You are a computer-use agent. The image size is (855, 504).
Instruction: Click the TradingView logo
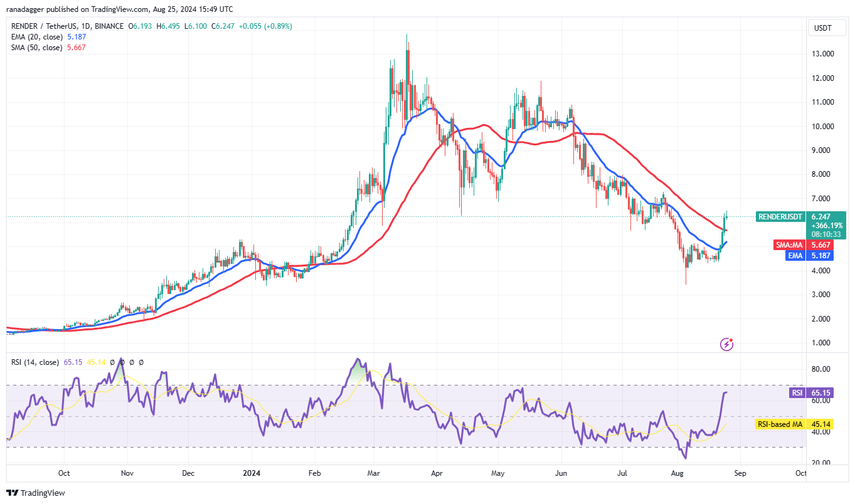[x=36, y=493]
